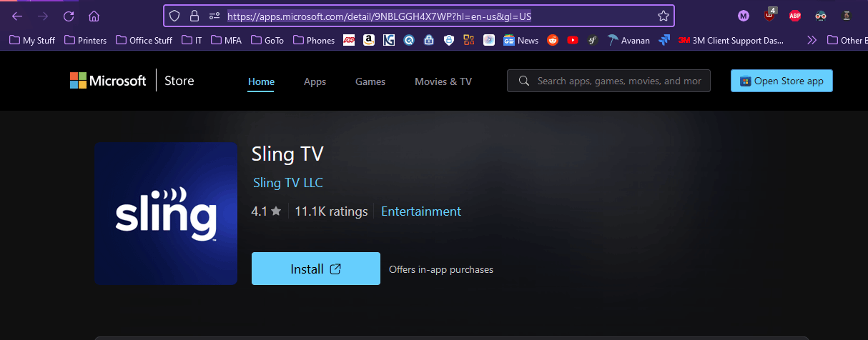Click the browser forward arrow
The image size is (868, 340).
[x=43, y=16]
